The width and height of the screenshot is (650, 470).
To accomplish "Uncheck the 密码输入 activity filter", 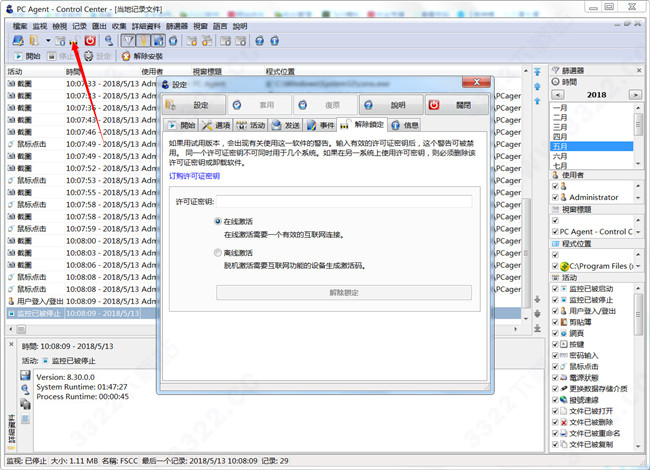I will [x=555, y=355].
